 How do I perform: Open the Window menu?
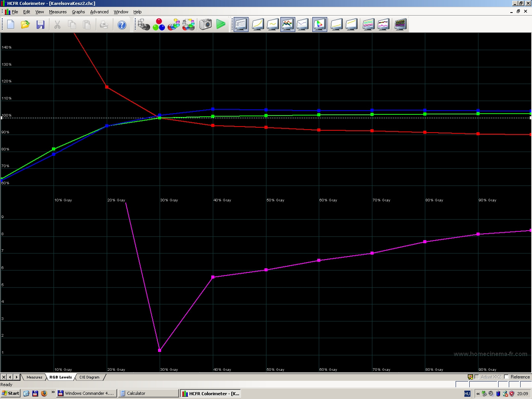click(x=121, y=12)
